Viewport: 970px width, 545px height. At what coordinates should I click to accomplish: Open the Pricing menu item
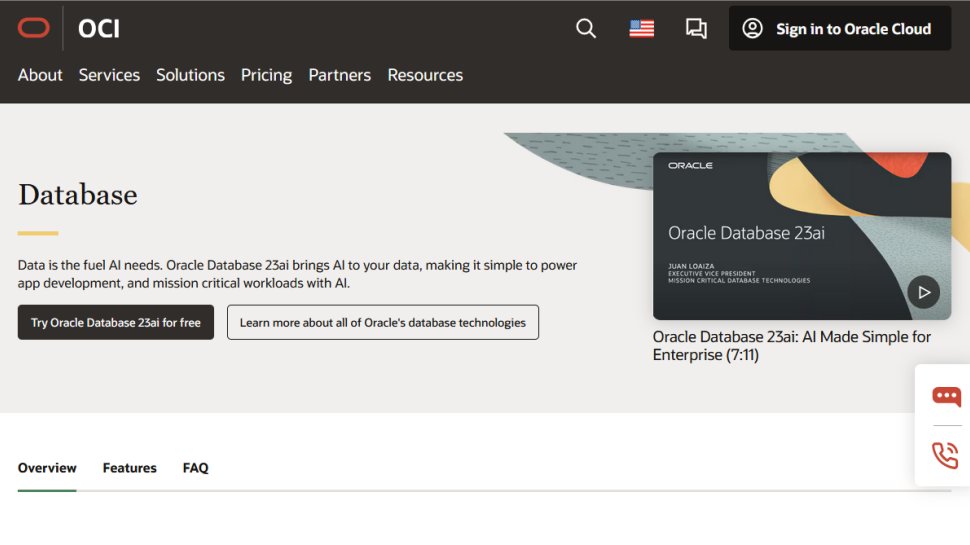[x=266, y=75]
